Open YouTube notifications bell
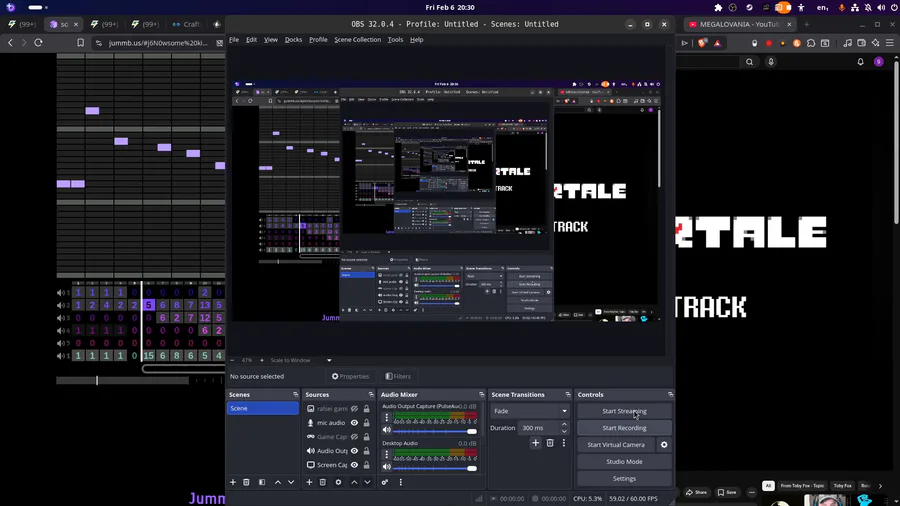 pos(860,62)
